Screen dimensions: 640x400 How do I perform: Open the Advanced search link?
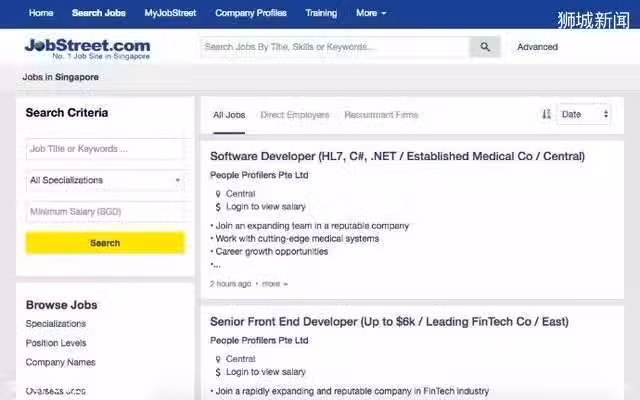click(x=538, y=47)
